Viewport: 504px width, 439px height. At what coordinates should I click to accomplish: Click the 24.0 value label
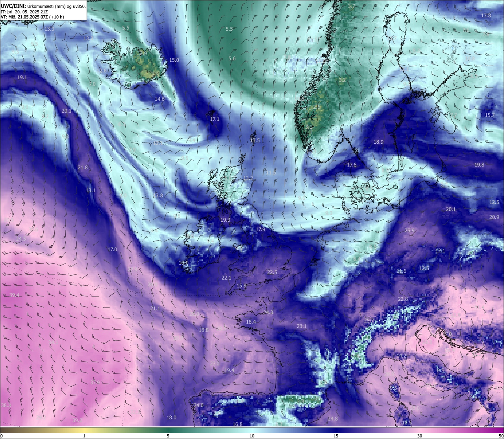pyautogui.click(x=198, y=406)
